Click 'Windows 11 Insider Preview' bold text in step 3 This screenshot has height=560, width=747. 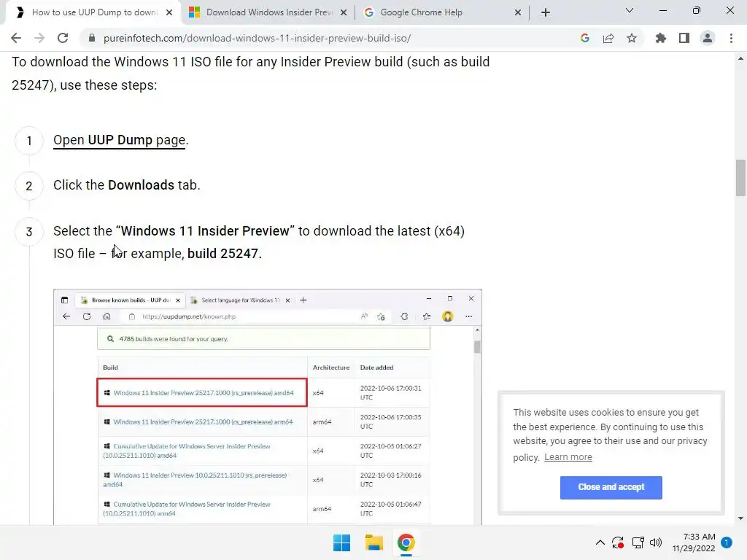pyautogui.click(x=205, y=231)
